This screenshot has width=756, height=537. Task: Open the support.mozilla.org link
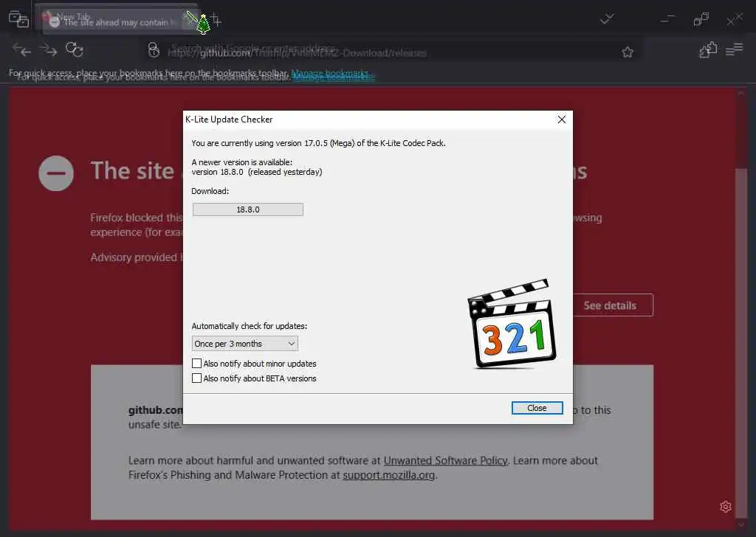pyautogui.click(x=389, y=475)
